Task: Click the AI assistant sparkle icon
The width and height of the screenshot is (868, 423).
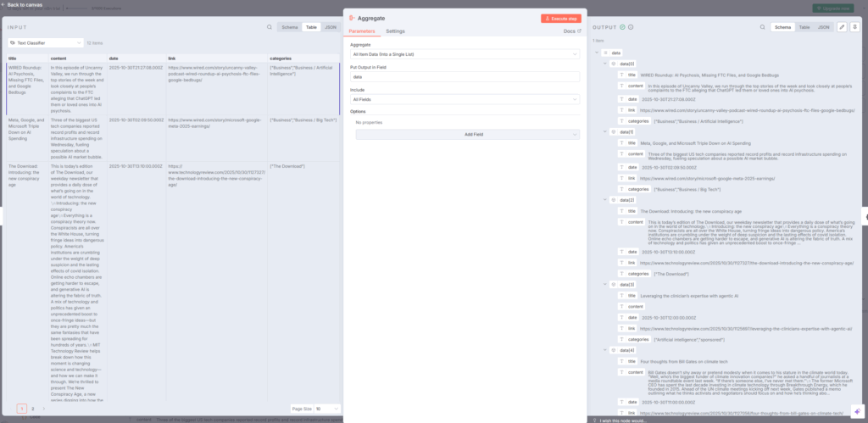Action: point(855,411)
